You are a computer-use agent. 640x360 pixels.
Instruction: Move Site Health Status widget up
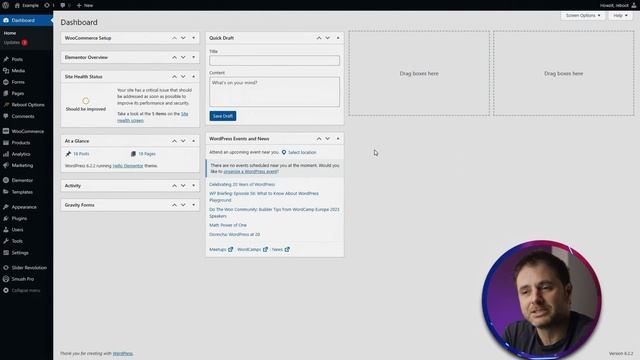[x=174, y=77]
